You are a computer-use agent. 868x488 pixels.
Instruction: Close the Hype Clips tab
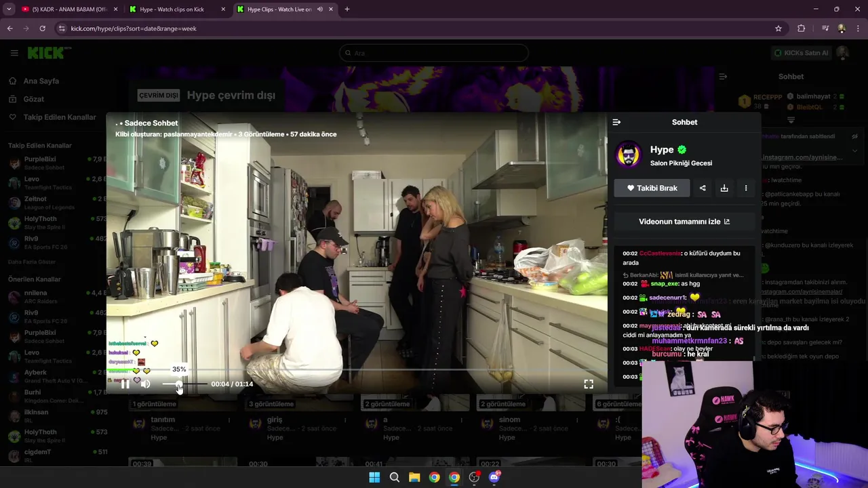click(x=331, y=9)
